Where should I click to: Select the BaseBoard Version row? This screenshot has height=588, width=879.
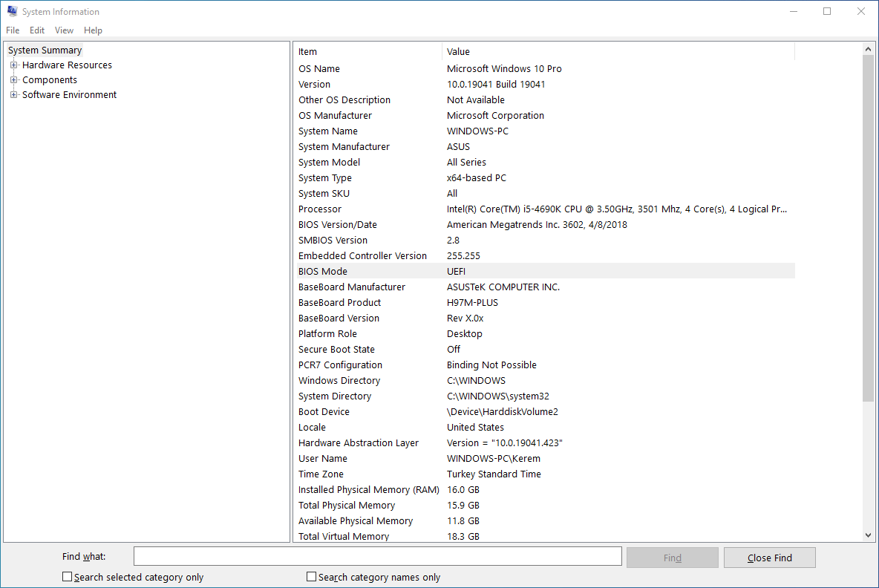pyautogui.click(x=546, y=318)
